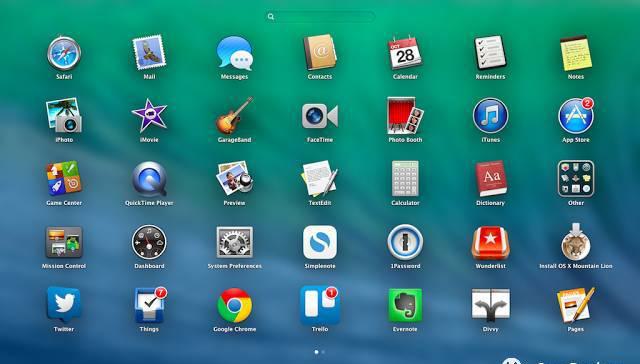Click the Launchpad search field
640x364 pixels.
pos(321,17)
